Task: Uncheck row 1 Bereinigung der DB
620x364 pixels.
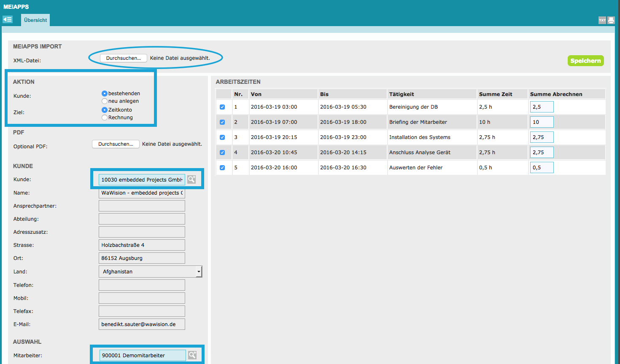Action: 222,107
